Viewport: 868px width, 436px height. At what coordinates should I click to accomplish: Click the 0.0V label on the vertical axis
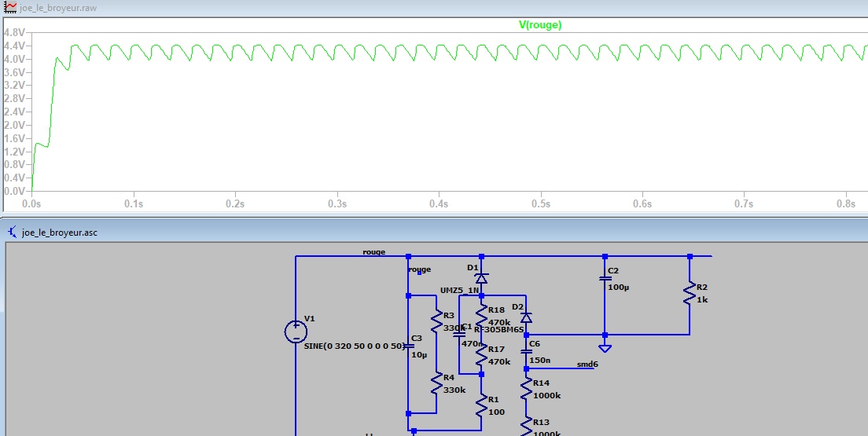coord(14,191)
